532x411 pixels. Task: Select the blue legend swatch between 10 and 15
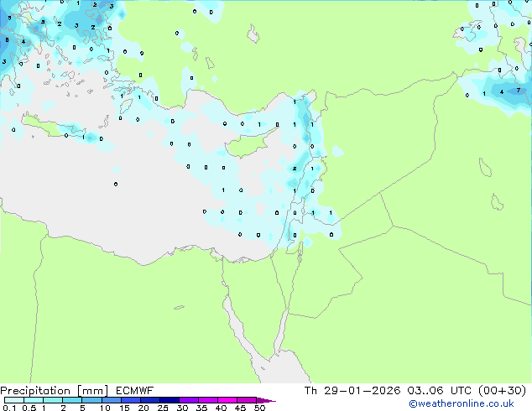[x=112, y=400]
